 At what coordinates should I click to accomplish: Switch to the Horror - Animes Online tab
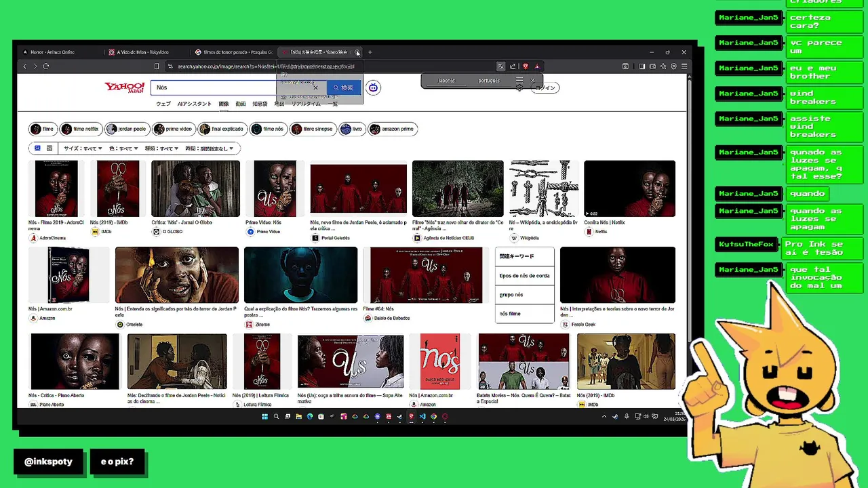58,52
